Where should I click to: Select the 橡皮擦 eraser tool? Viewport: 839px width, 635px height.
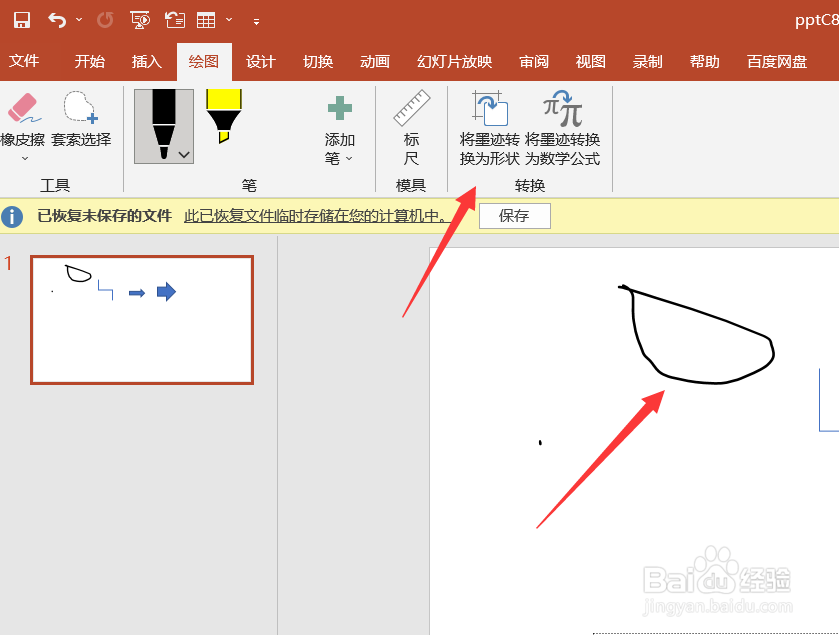pos(23,118)
